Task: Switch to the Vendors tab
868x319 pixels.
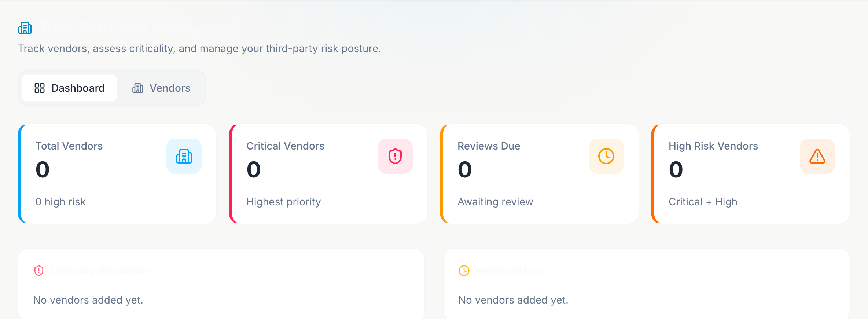Action: pos(161,88)
